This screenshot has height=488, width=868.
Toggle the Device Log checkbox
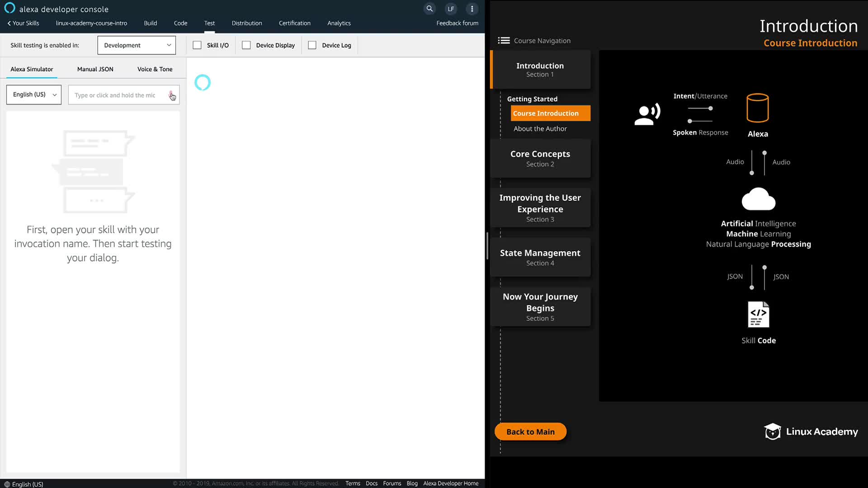pos(312,45)
